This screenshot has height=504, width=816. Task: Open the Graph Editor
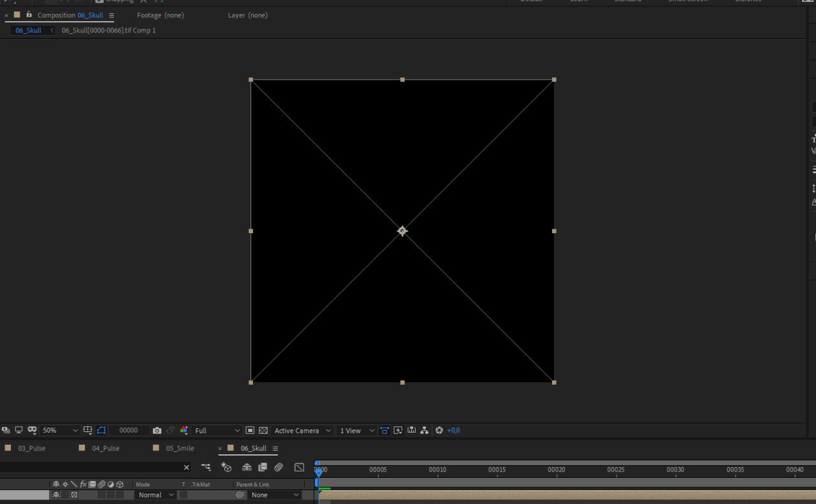point(299,468)
